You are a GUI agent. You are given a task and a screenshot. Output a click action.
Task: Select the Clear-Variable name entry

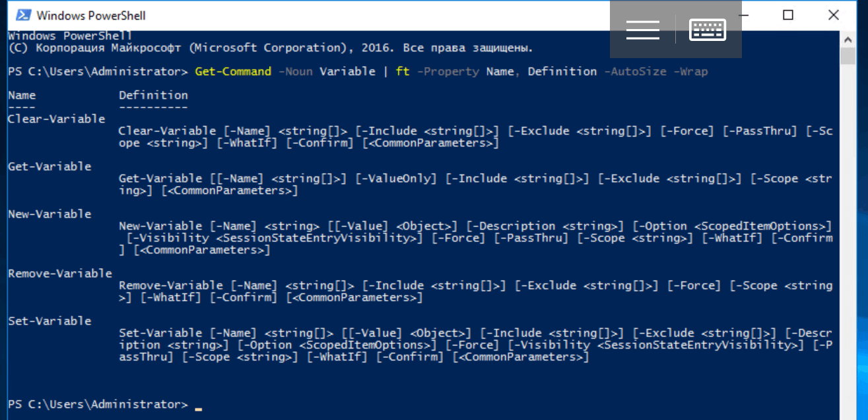[x=57, y=119]
